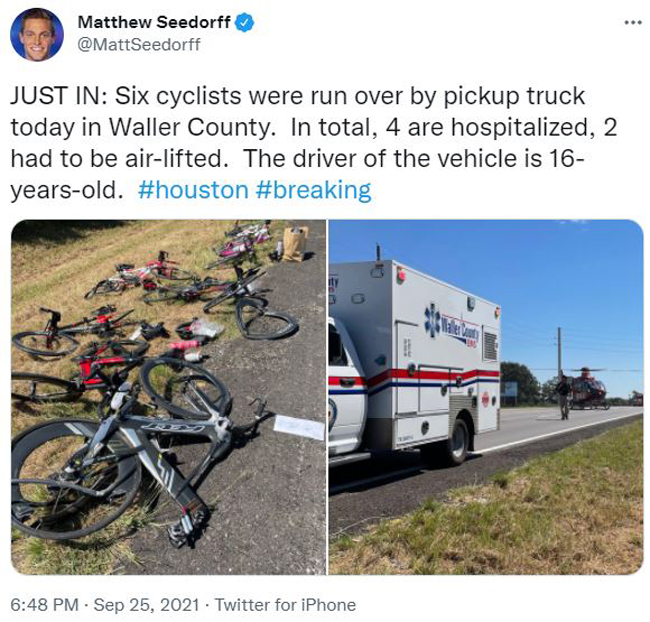Click the blue verified checkmark badge
This screenshot has height=622, width=650.
coord(245,22)
